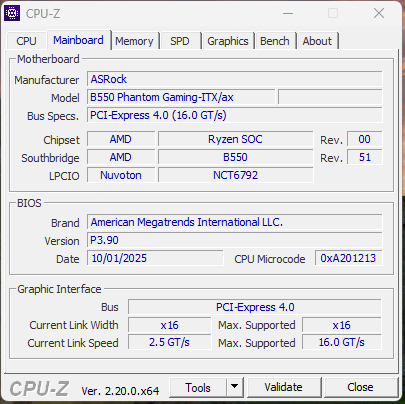Click the Model field B550 Phantom Gaming-ITX/ax

181,97
